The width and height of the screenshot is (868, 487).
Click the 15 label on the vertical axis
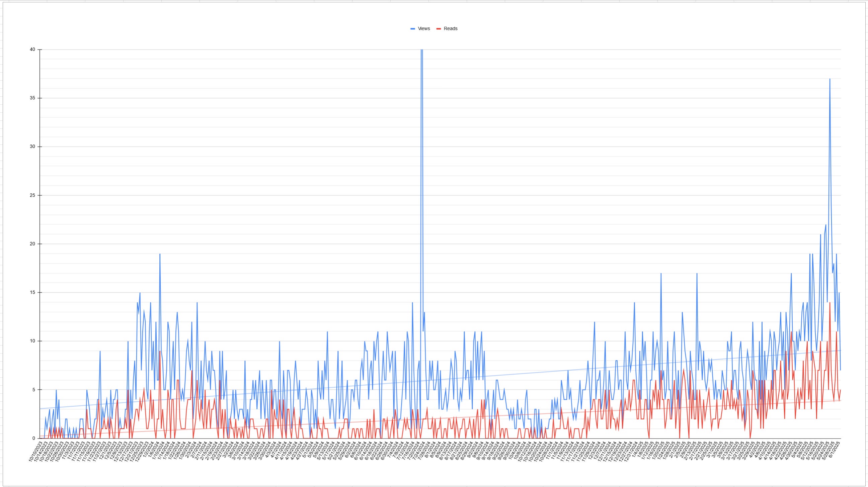pos(32,292)
